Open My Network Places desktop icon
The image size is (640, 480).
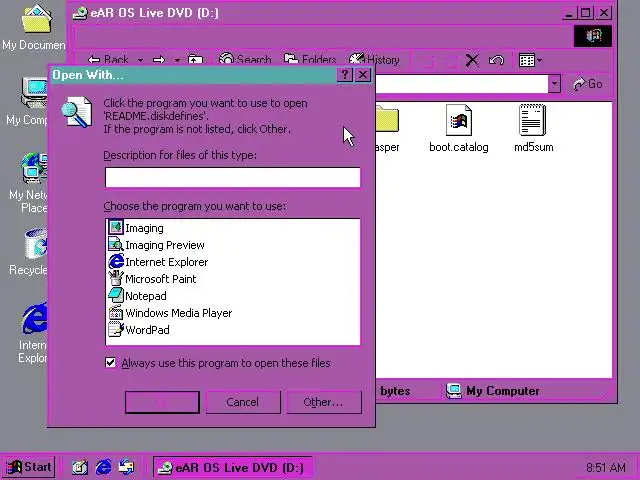click(29, 184)
